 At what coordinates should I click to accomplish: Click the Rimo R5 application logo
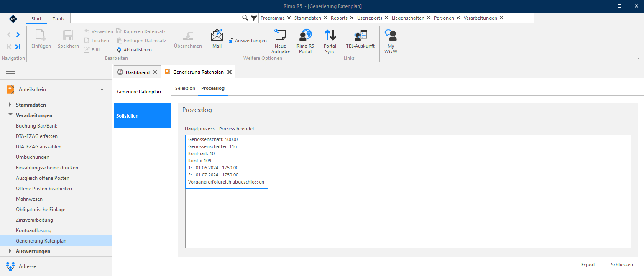pyautogui.click(x=13, y=19)
